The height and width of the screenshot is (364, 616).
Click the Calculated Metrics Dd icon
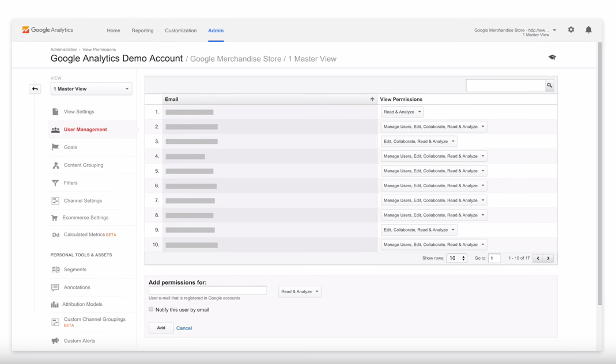tap(55, 235)
